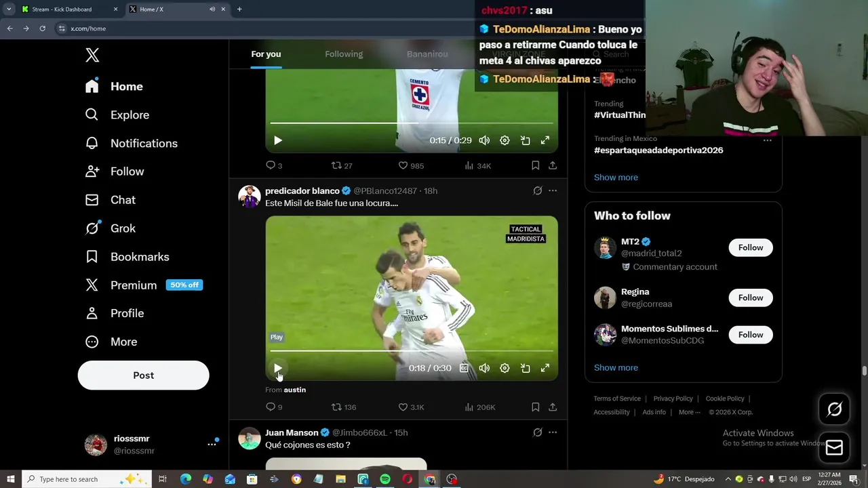The height and width of the screenshot is (488, 868).
Task: Open account menu dots beside riosssmr
Action: coord(212,444)
